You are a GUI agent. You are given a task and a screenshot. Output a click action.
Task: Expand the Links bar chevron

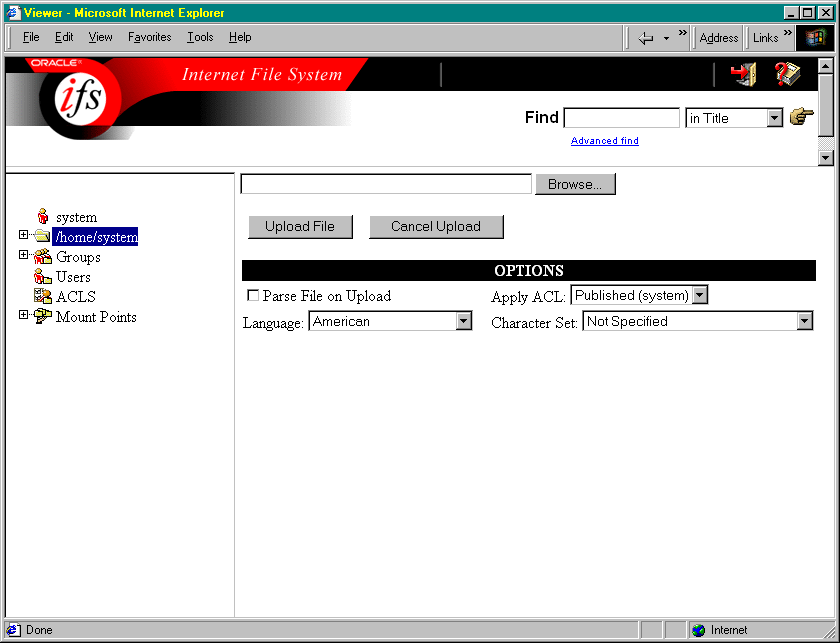(x=787, y=33)
